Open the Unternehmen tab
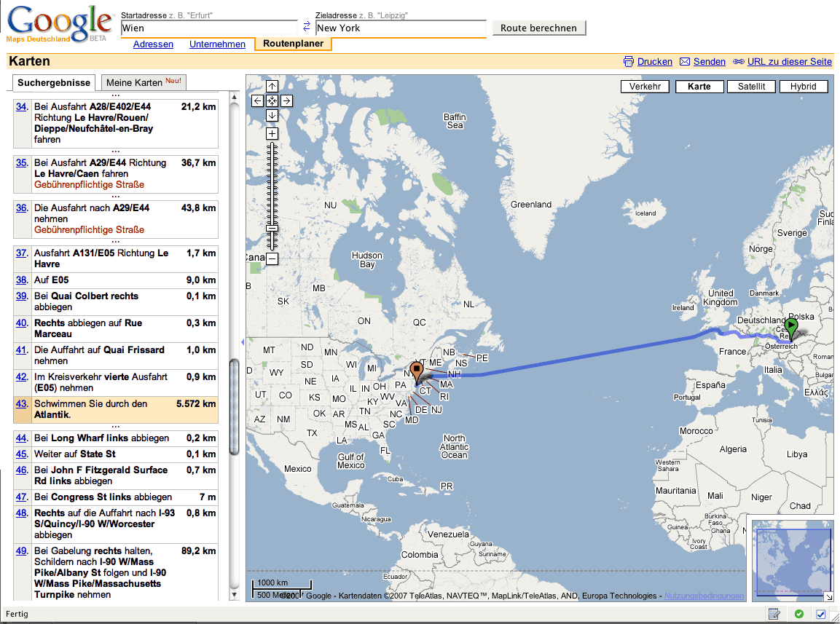 (x=218, y=44)
